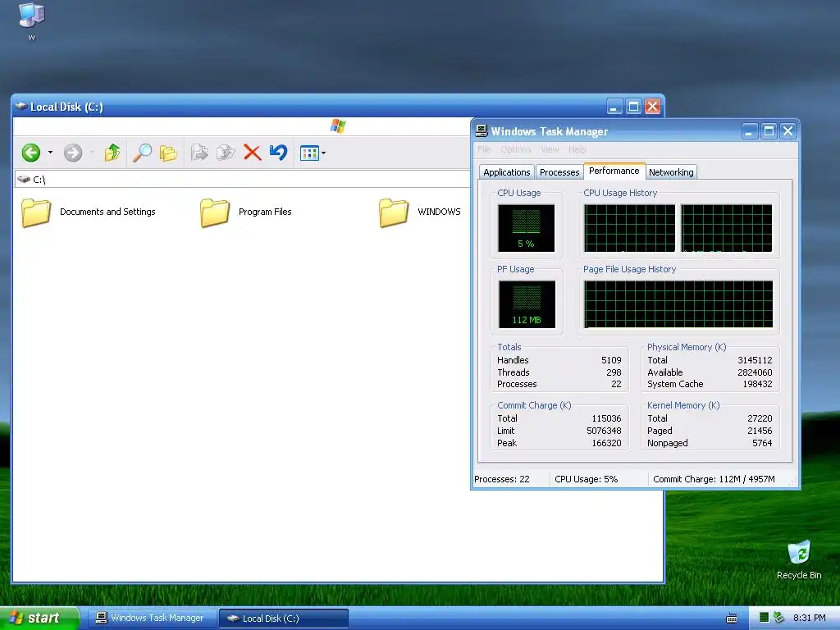Click the red Delete X icon
This screenshot has height=630, width=840.
pyautogui.click(x=253, y=153)
